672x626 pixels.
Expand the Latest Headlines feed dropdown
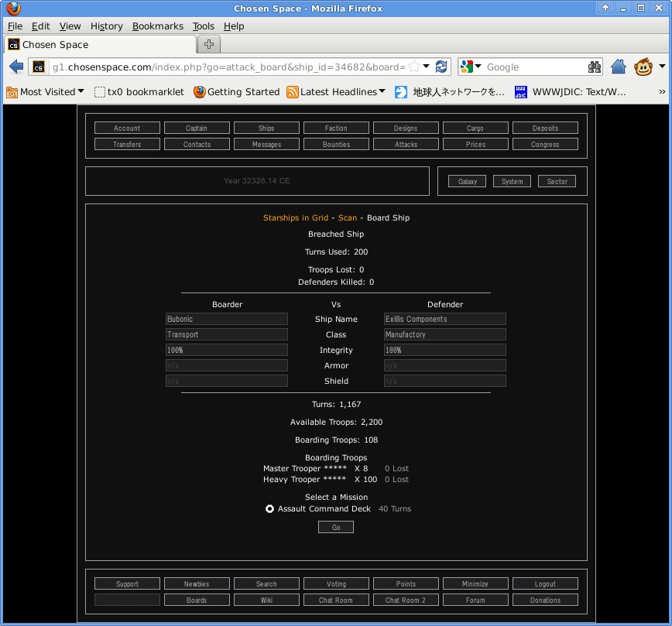tap(382, 92)
